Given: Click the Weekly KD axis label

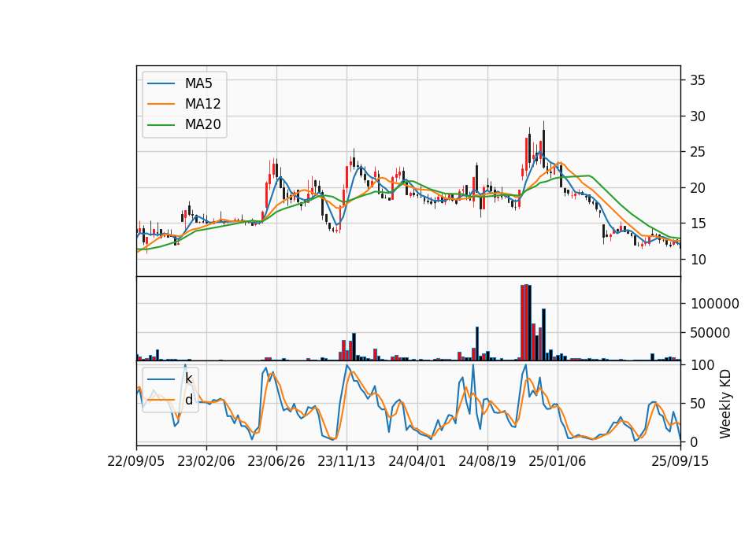Looking at the screenshot, I should pos(725,404).
